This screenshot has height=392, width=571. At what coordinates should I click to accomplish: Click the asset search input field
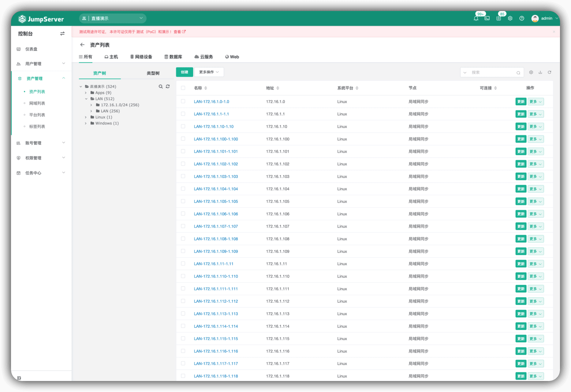tap(493, 72)
